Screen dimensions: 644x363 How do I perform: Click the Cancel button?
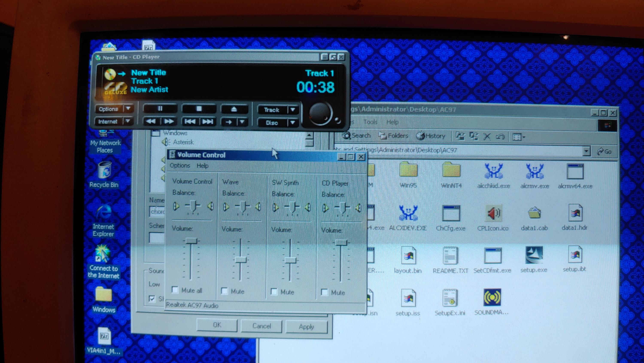click(x=261, y=326)
